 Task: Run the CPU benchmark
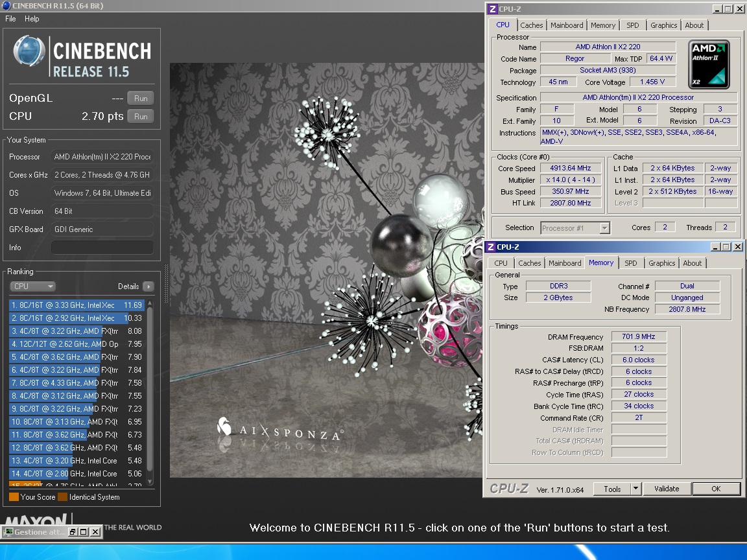[x=141, y=116]
